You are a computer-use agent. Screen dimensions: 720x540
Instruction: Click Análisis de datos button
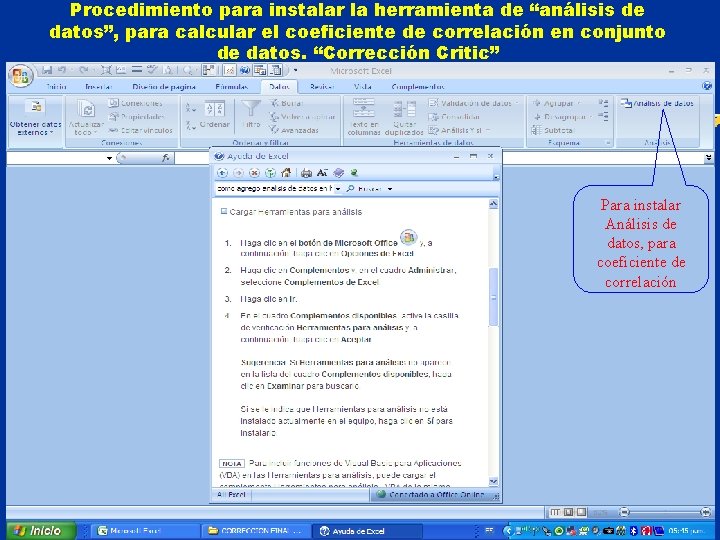[x=657, y=103]
